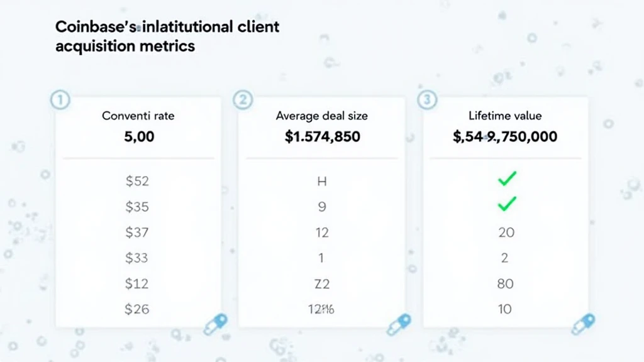Viewport: 644px width, 362px height.
Task: Click the pin icon on Conventi rate card
Action: click(x=216, y=324)
